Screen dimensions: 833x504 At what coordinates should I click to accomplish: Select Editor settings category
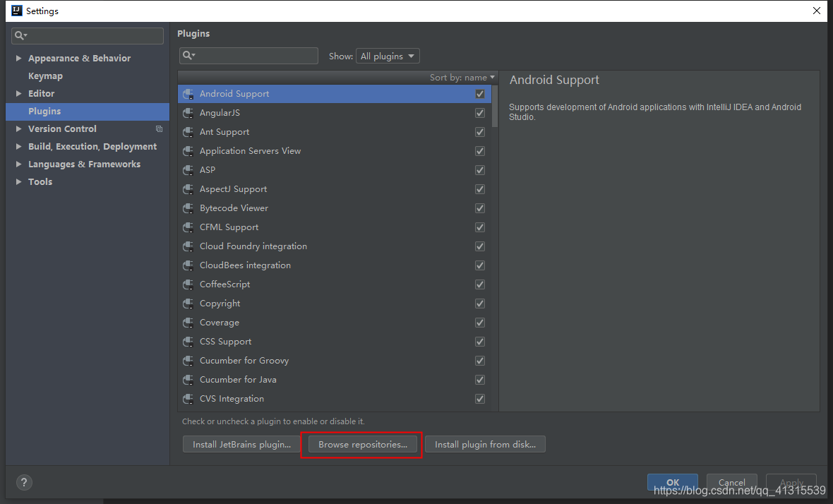coord(87,93)
